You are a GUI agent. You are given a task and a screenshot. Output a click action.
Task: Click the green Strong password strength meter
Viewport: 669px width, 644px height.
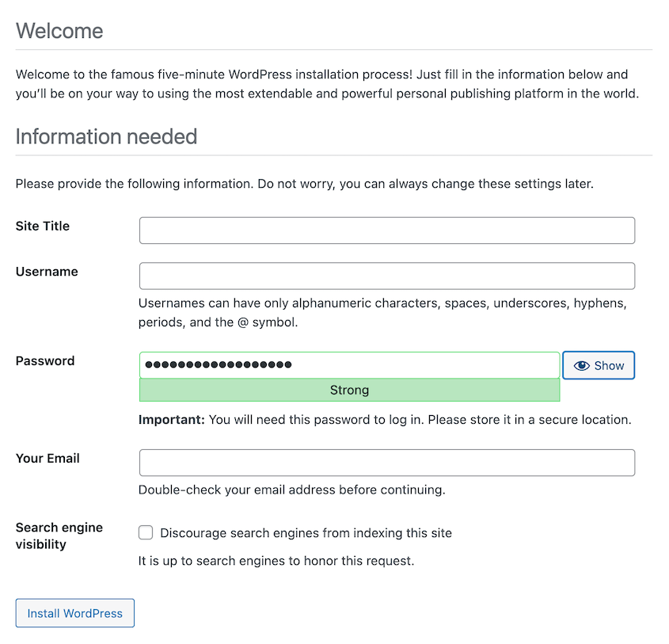(x=348, y=390)
